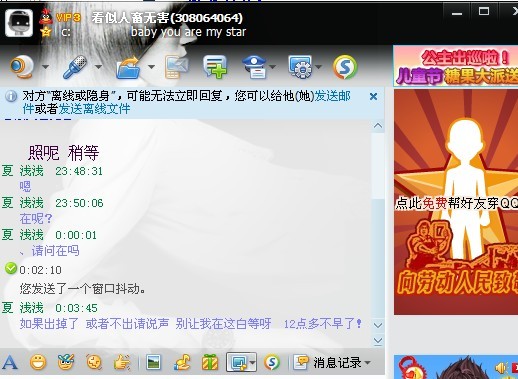The image size is (518, 379).
Task: Click the yellow star icon under the penguin
Action: tap(46, 32)
